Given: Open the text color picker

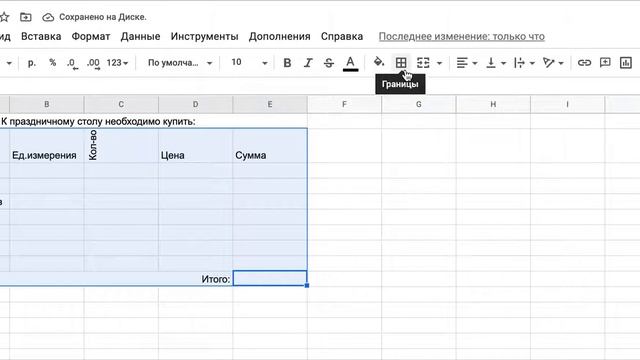Looking at the screenshot, I should (350, 63).
